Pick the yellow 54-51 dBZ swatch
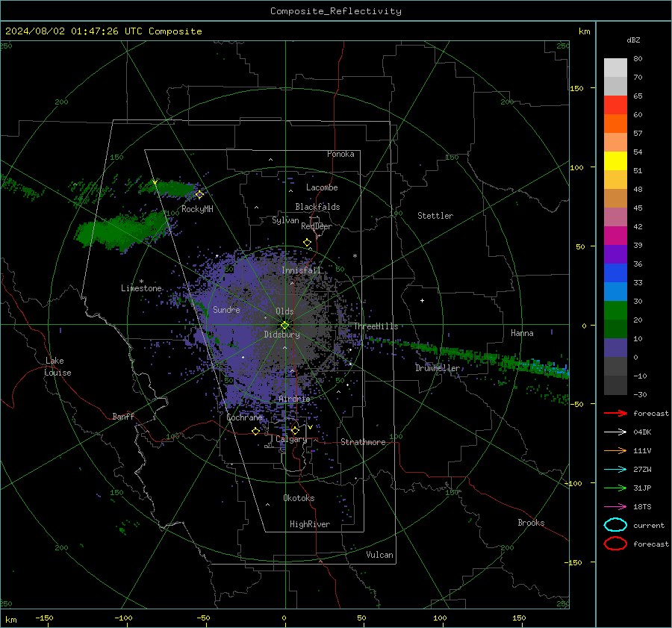 [x=615, y=161]
